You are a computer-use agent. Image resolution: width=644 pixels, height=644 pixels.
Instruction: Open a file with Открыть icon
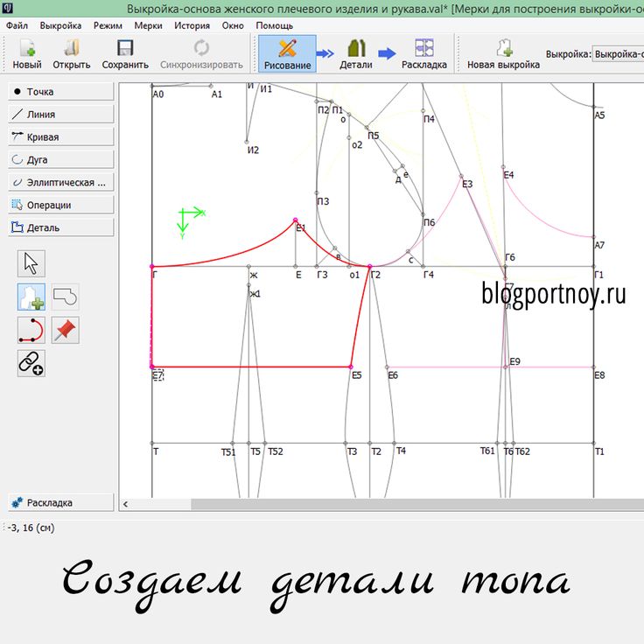point(72,53)
